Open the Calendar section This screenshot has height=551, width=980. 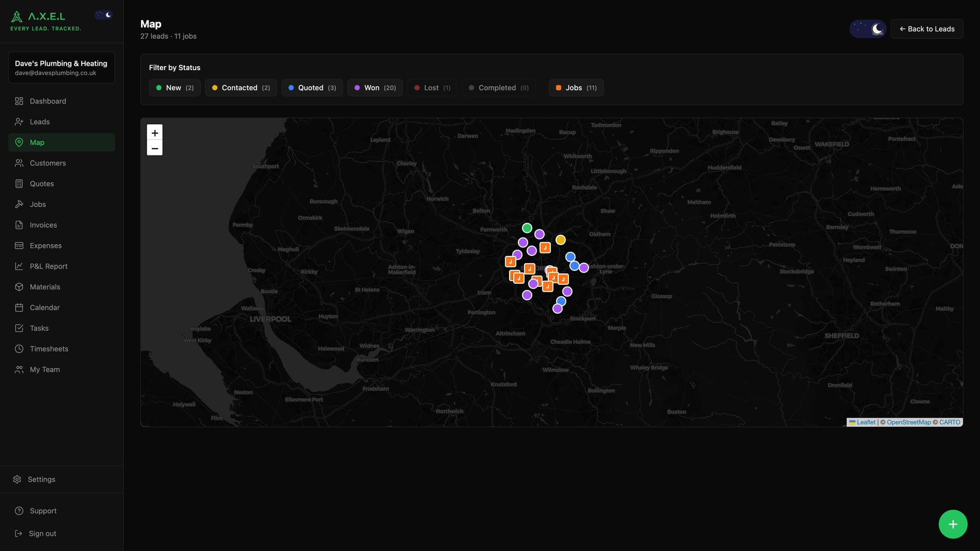(x=45, y=307)
